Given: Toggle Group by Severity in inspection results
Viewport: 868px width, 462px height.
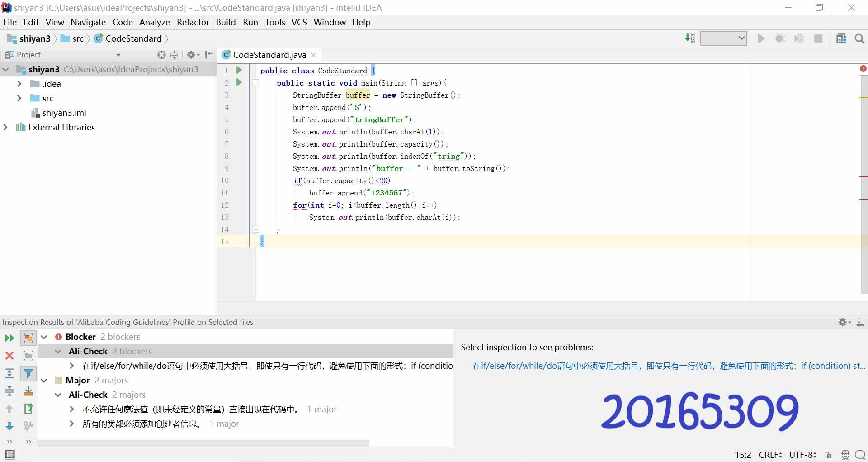Looking at the screenshot, I should point(28,338).
